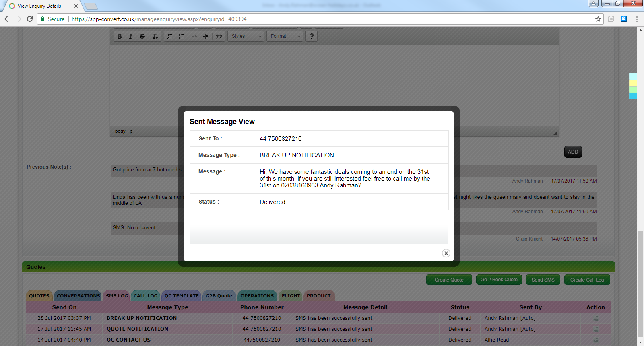Select the G2B Quote tab
The image size is (644, 346).
tap(219, 296)
